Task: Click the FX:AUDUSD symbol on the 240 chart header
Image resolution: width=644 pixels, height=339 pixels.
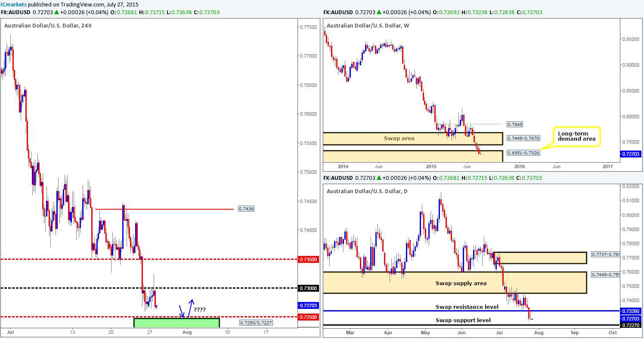Action: 15,12
